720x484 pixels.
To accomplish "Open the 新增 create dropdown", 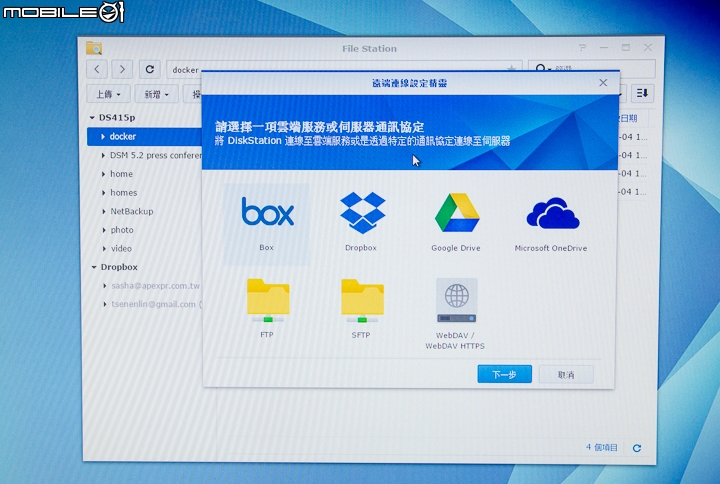I will (157, 94).
